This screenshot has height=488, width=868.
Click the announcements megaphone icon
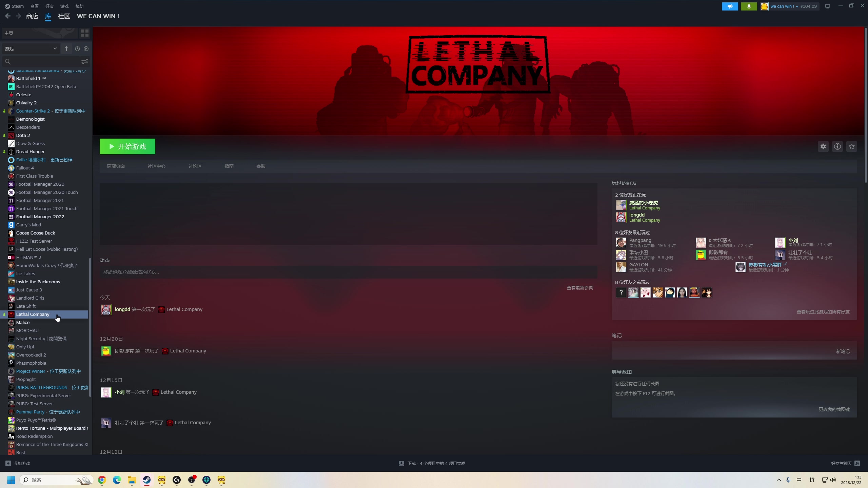pyautogui.click(x=730, y=6)
